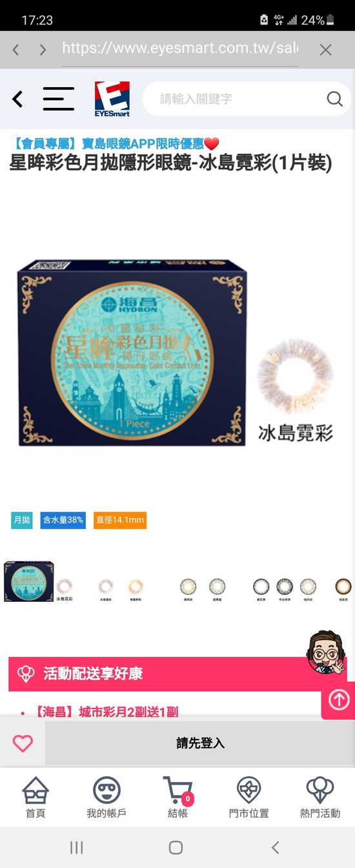Open 熱門活動 hot events icon
The width and height of the screenshot is (355, 868).
319,798
